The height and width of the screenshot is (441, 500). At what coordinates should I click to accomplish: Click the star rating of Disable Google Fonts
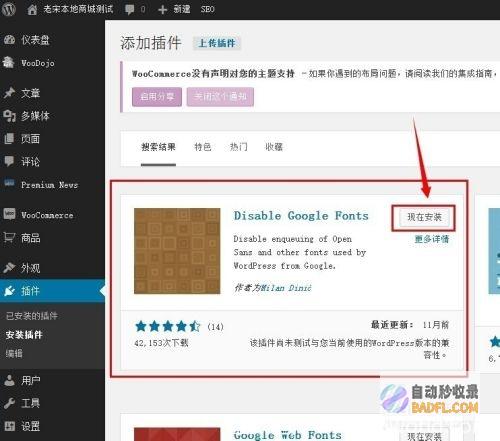point(168,326)
